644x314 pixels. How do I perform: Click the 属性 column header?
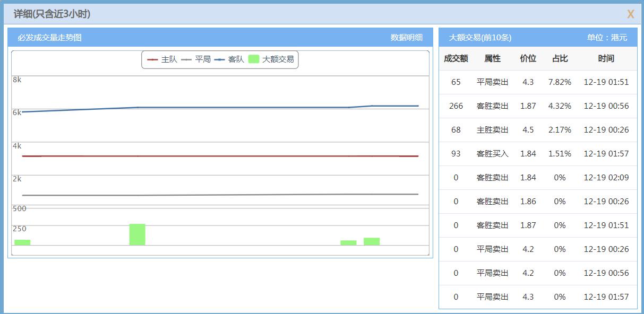click(x=491, y=59)
